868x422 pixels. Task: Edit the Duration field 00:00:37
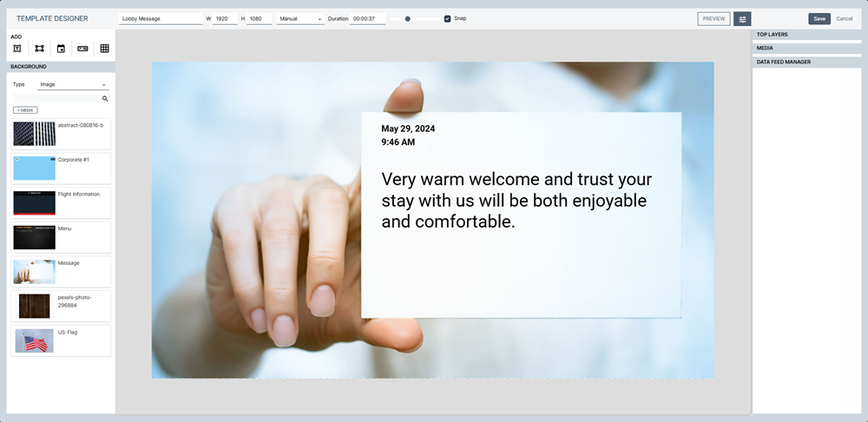[367, 19]
